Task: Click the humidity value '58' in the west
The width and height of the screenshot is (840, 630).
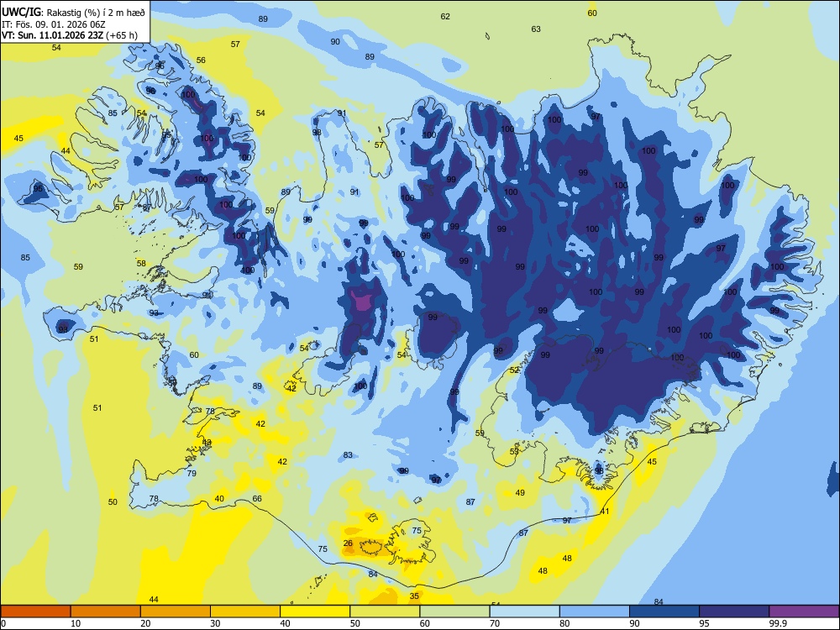Action: [x=141, y=263]
